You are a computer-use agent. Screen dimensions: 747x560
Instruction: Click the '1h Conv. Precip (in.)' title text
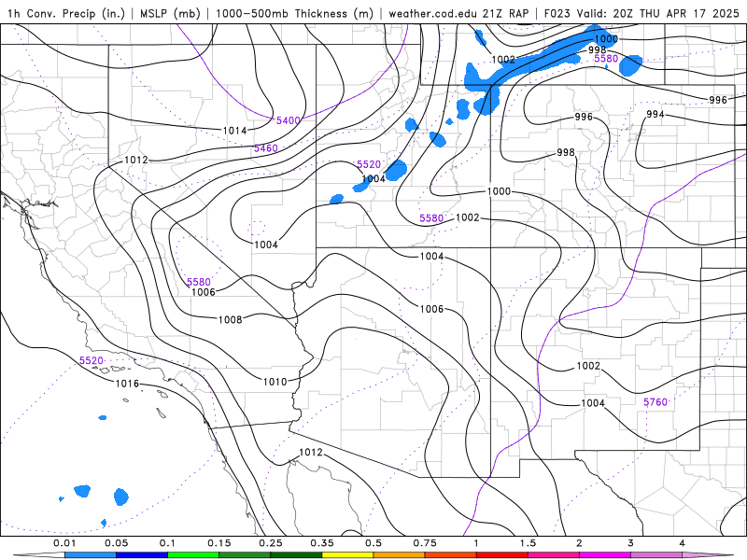[66, 13]
